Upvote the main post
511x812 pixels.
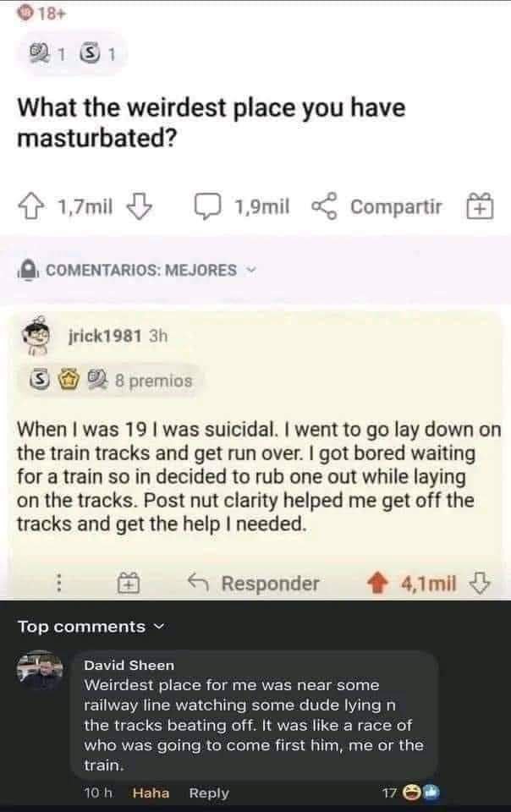point(36,207)
